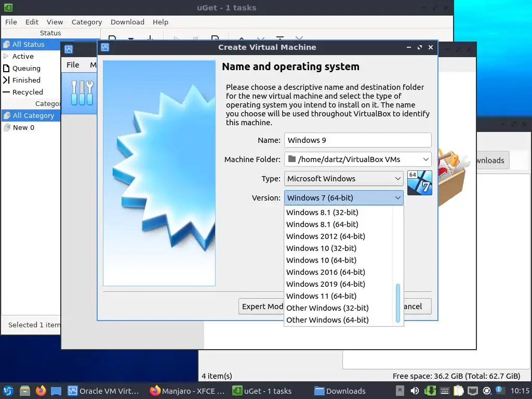Open uGet Download menu
This screenshot has width=532, height=399.
click(127, 22)
